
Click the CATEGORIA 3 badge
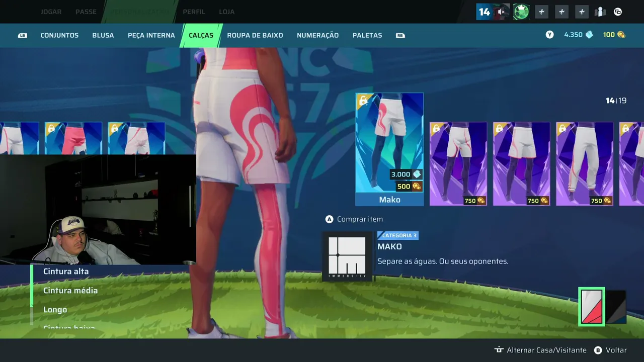(x=398, y=235)
